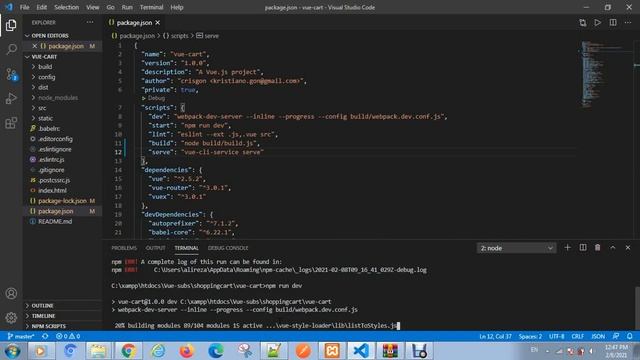Click the Open Changes icon in editor toolbar
The image size is (640, 360).
[582, 23]
